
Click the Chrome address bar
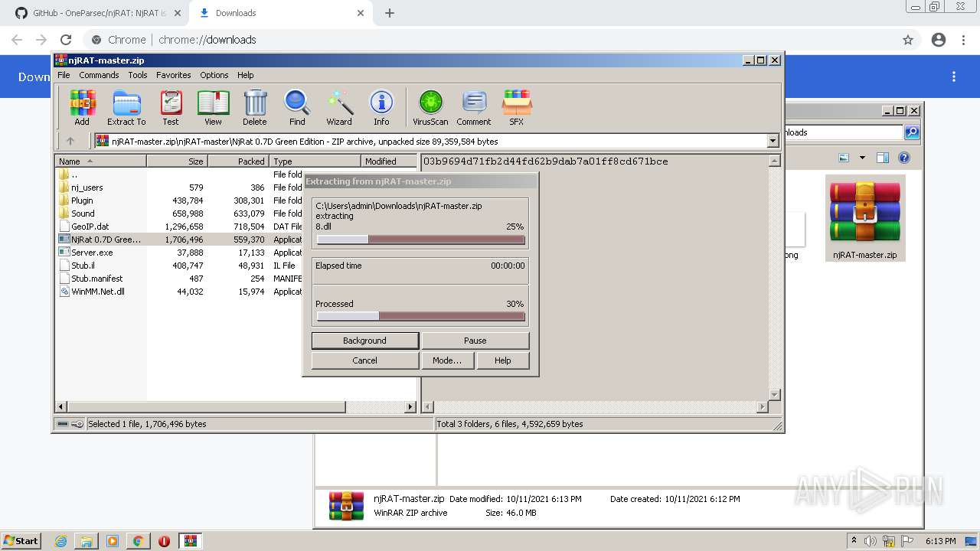tap(490, 40)
